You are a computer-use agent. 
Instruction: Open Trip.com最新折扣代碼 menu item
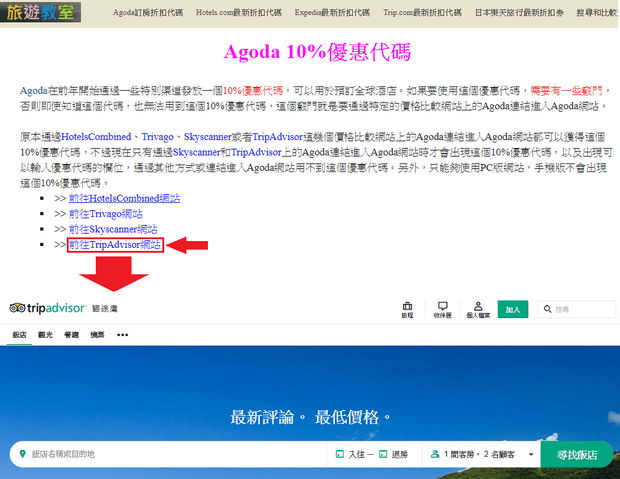click(x=422, y=13)
